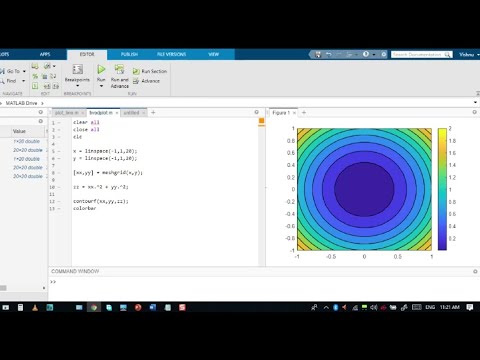Viewport: 480px width, 360px height.
Task: Click the Bluetooth icon in the system tray
Action: 336,308
